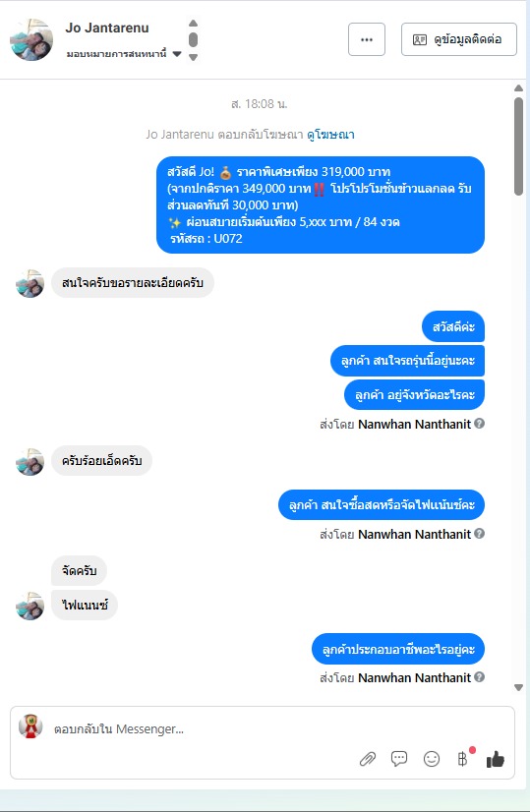Click the chat scrollbar up arrow
530x812 pixels.
[x=518, y=88]
